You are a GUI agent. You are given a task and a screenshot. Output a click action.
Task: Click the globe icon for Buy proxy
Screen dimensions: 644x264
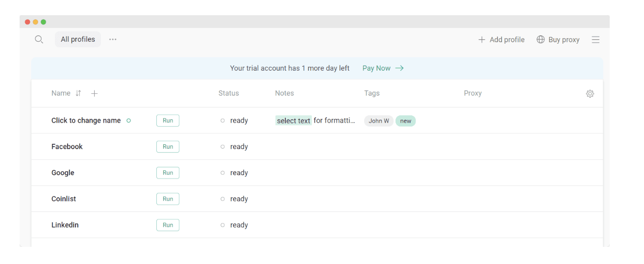pyautogui.click(x=541, y=39)
